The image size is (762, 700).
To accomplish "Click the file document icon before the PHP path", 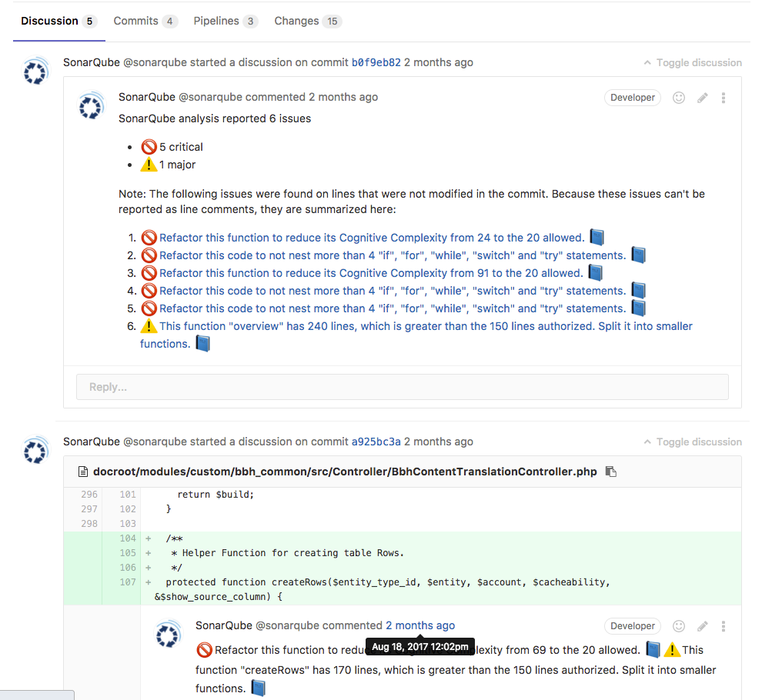I will 85,472.
